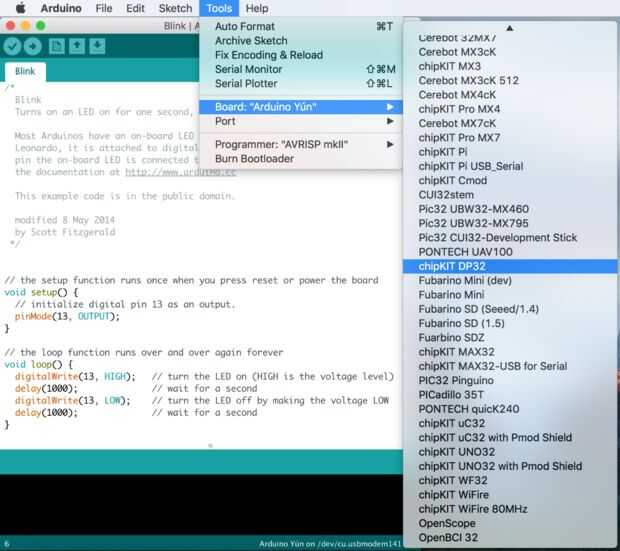Click the http://www.arduino.cc link in comment

tap(181, 172)
